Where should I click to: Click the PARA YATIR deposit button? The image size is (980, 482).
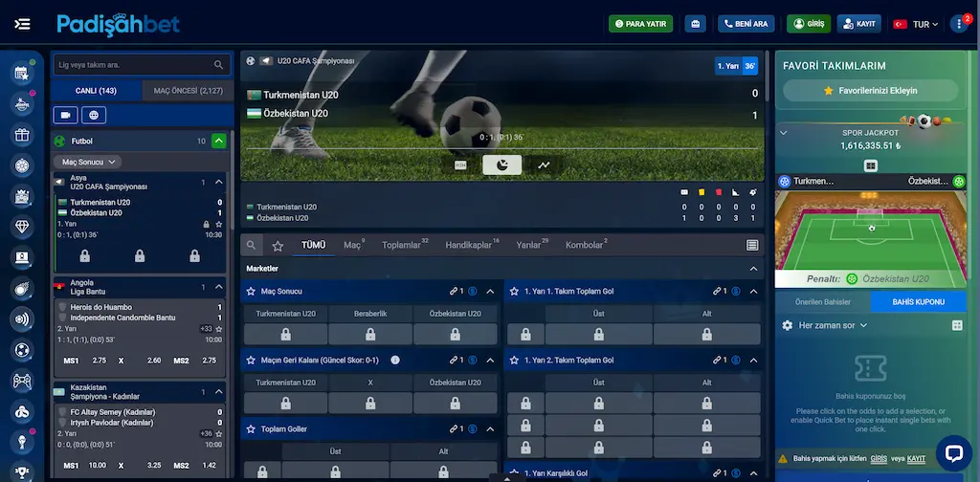pos(640,24)
